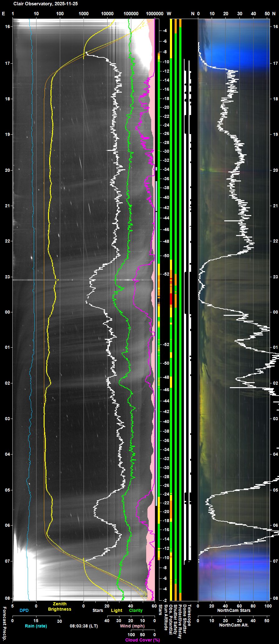Viewport: 279px width, 644px height.
Task: Select the -2 sun altitude label
Action: tap(165, 600)
